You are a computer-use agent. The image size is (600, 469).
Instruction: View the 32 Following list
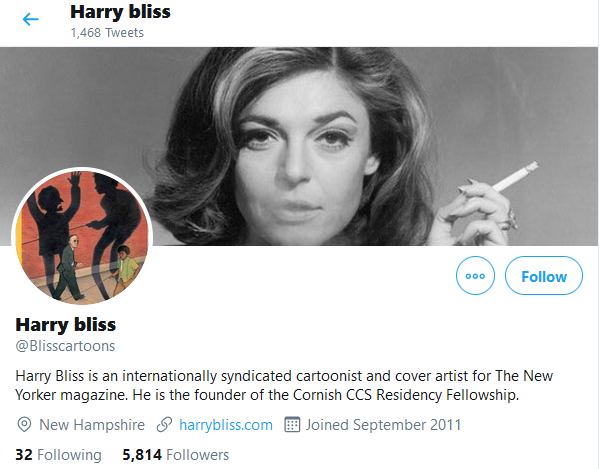(x=58, y=455)
